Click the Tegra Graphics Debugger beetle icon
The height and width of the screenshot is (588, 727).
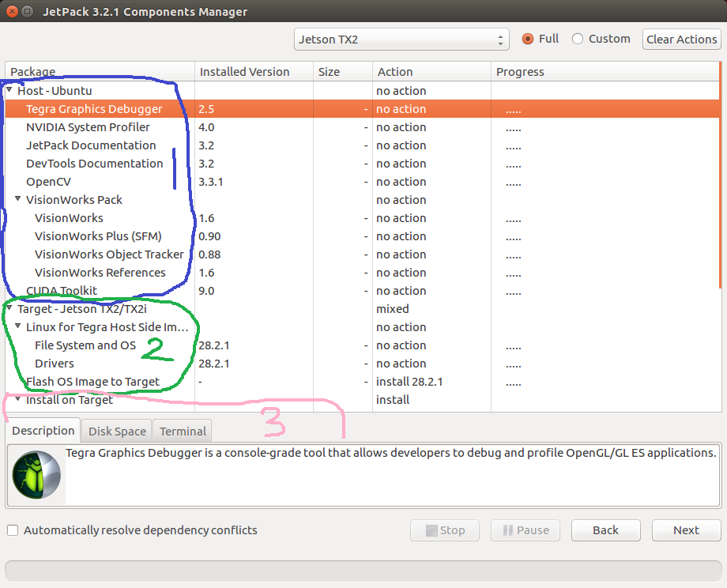click(36, 475)
